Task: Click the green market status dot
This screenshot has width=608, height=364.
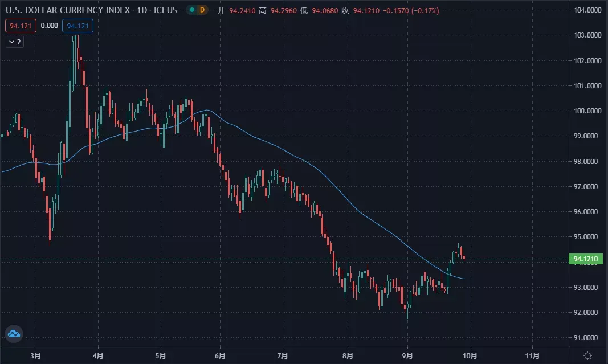Action: click(x=192, y=10)
